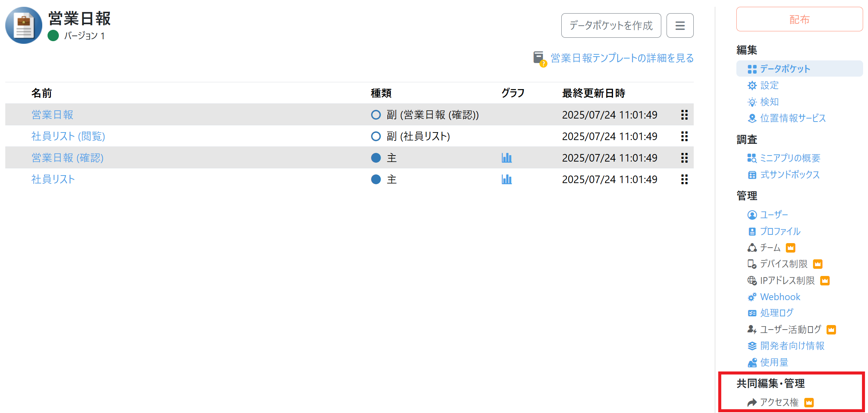Screen dimensions: 868x413
Task: Open 式サンドボックス under 調査
Action: click(789, 175)
